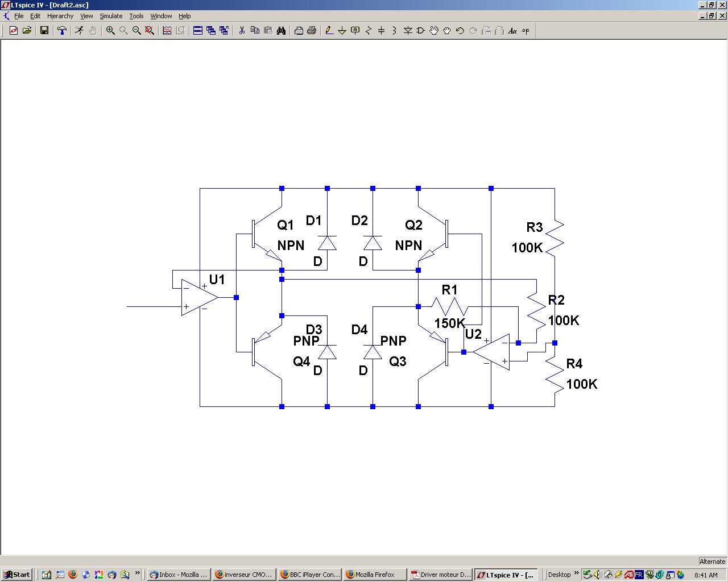
Task: Click the Tile Windows Horizontally icon
Action: point(198,31)
